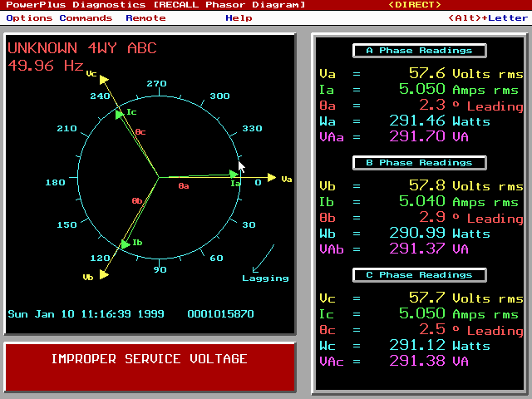Screen dimensions: 532x399
Task: Select the C Phase Readings header
Action: 420,275
